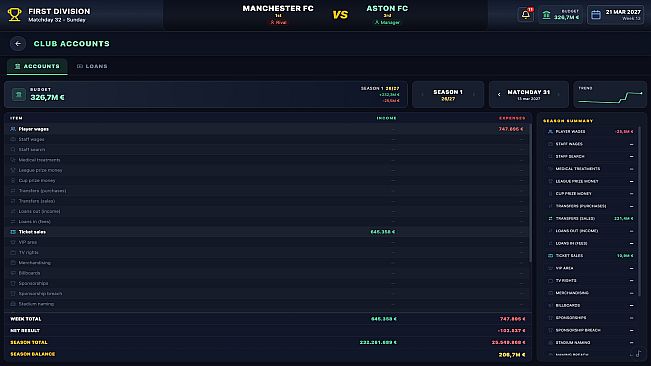Go back with the arrow button
Screen dimensions: 651x366
(x=18, y=44)
